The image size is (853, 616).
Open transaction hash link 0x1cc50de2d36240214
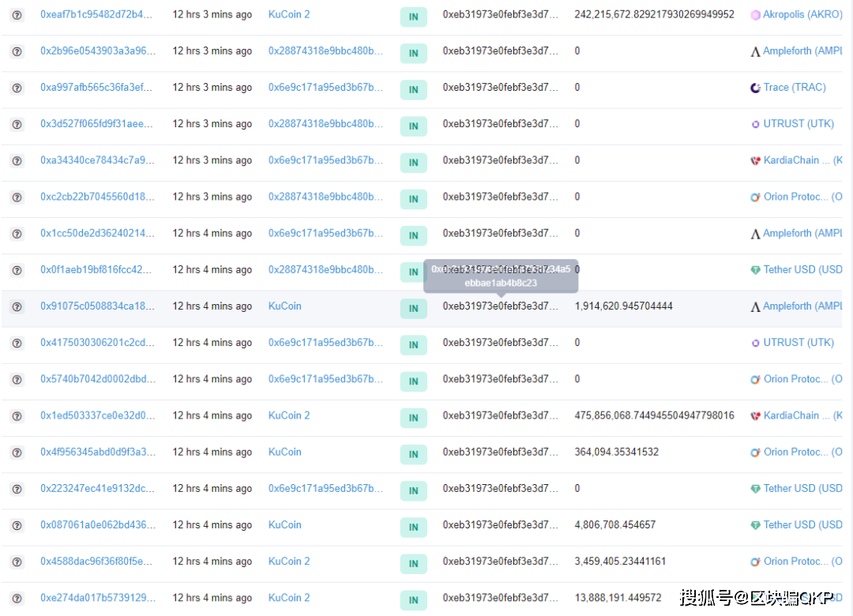coord(97,234)
